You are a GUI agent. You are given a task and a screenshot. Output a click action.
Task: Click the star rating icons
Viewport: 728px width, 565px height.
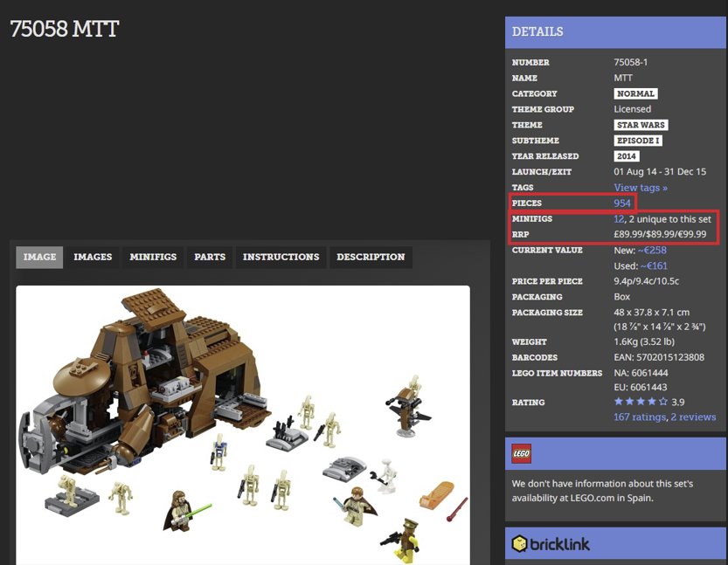click(641, 402)
